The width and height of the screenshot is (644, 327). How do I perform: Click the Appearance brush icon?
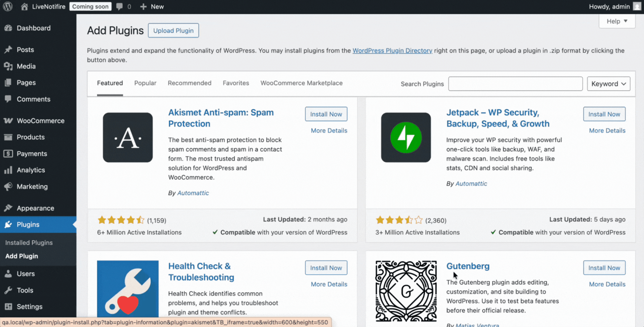[x=8, y=208]
